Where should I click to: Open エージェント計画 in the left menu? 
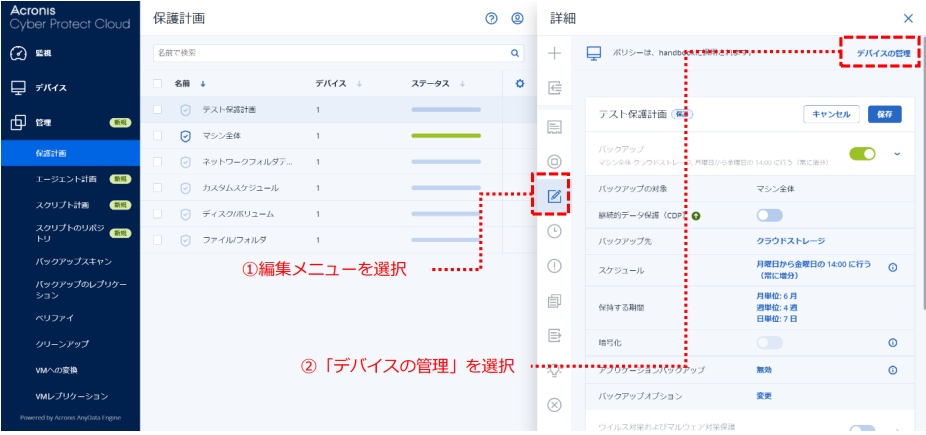66,179
